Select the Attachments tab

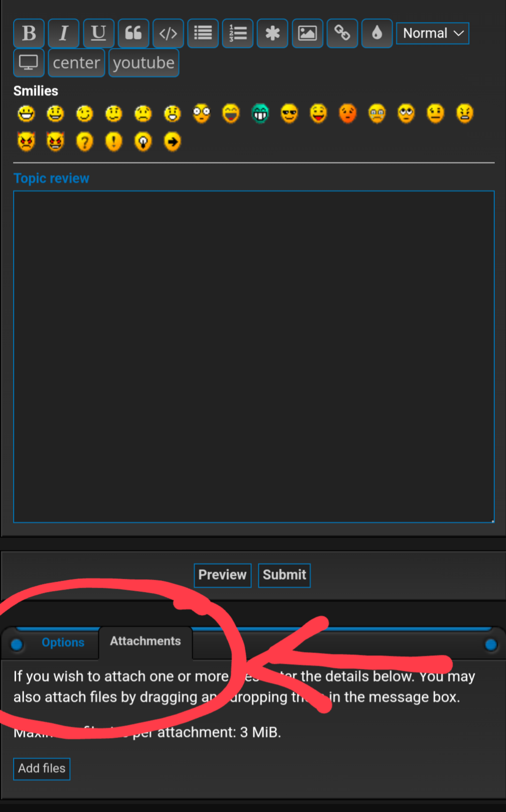click(x=145, y=641)
